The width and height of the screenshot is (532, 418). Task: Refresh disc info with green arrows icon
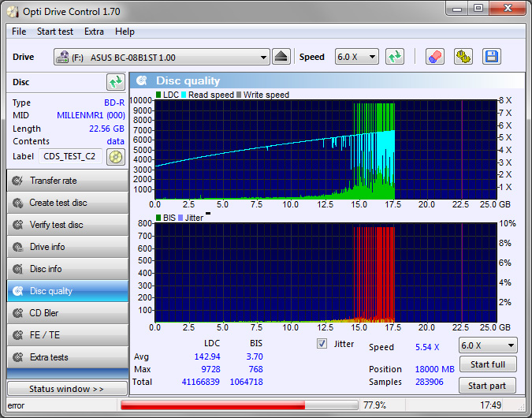coord(116,82)
